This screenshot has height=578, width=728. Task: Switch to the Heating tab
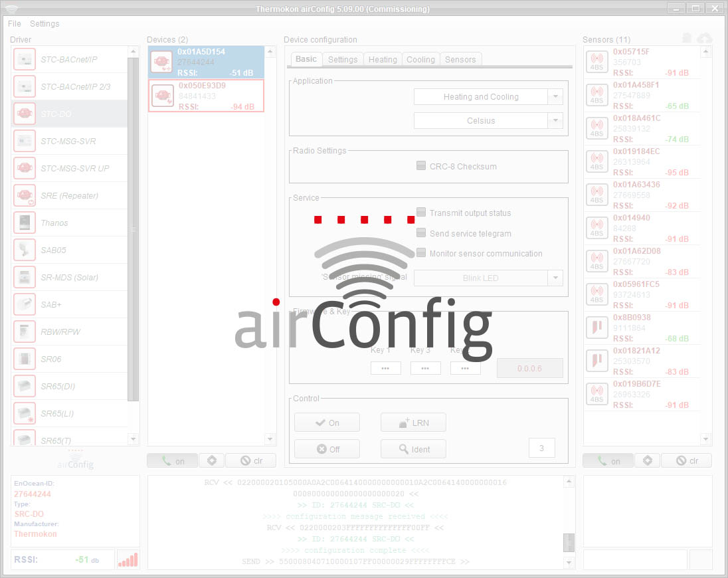pyautogui.click(x=383, y=59)
